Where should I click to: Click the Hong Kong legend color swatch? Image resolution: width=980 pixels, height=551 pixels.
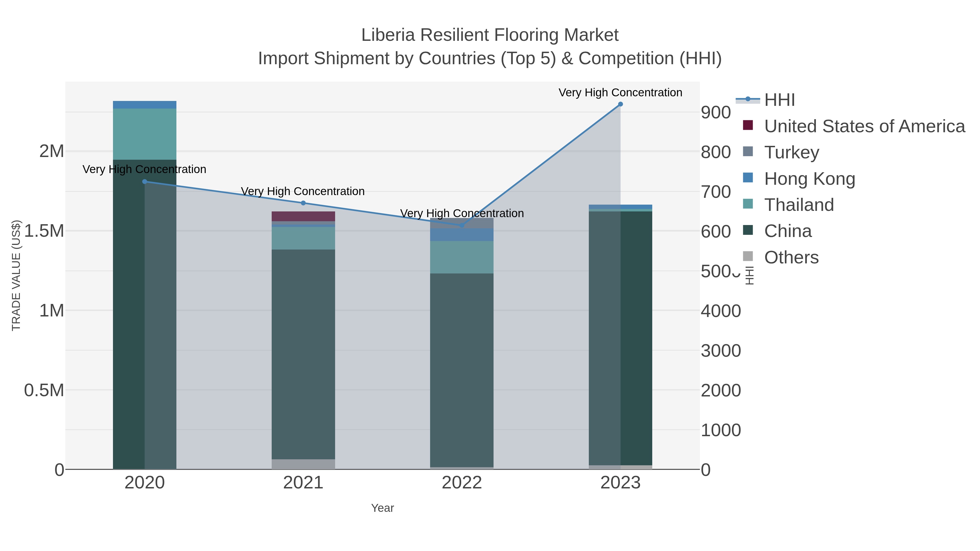point(748,178)
